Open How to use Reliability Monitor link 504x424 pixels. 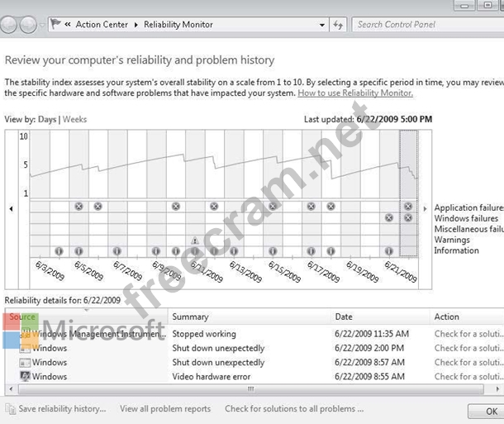click(x=355, y=93)
